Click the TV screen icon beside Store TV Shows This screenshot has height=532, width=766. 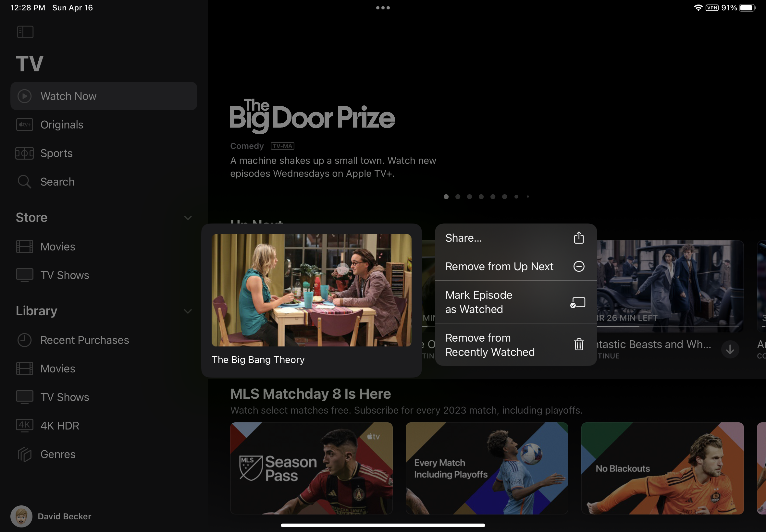pyautogui.click(x=24, y=275)
